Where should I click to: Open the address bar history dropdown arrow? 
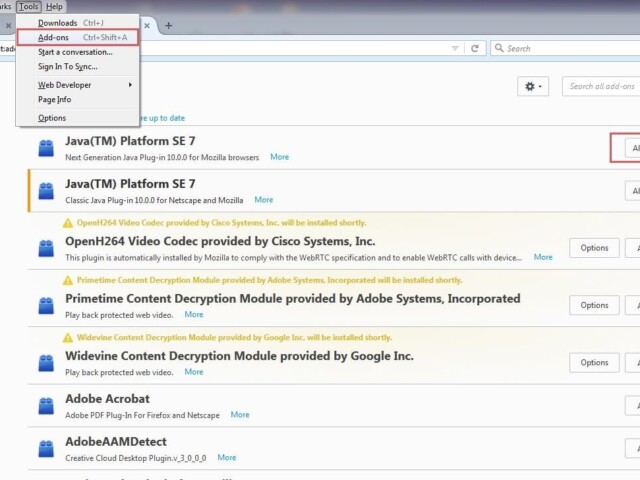(453, 48)
